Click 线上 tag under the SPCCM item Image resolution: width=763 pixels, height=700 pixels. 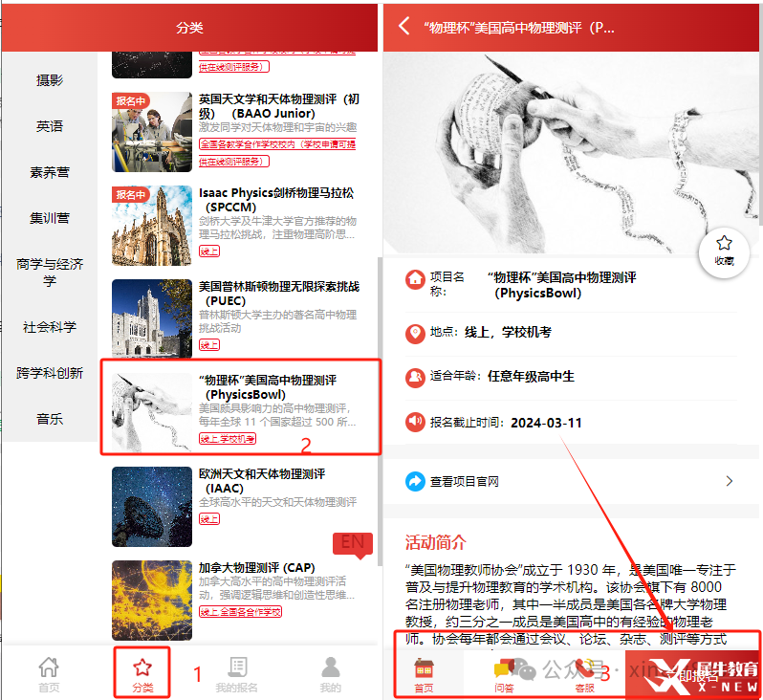[x=209, y=252]
